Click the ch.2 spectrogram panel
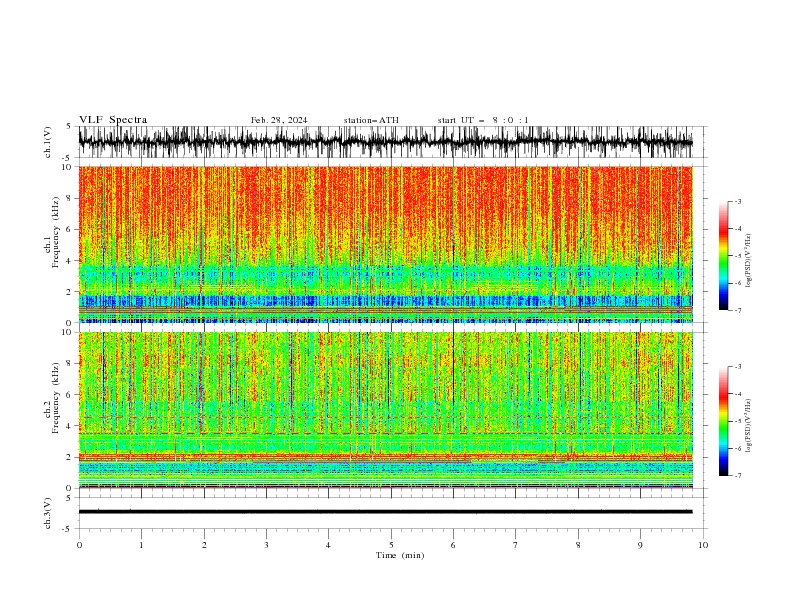 [x=385, y=410]
